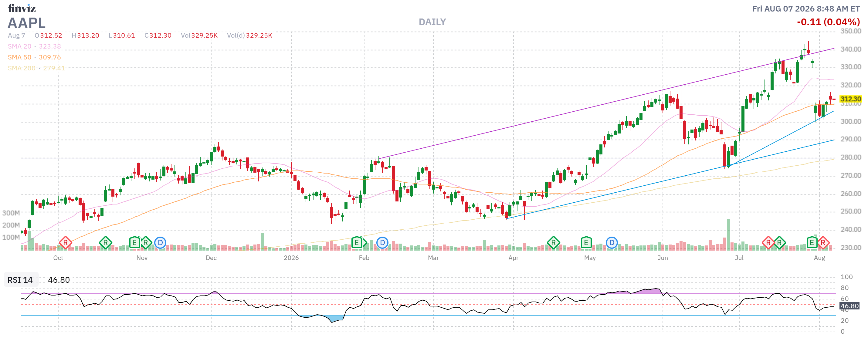The height and width of the screenshot is (341, 868).
Task: Click the close value 312.30 in the header
Action: (x=160, y=35)
